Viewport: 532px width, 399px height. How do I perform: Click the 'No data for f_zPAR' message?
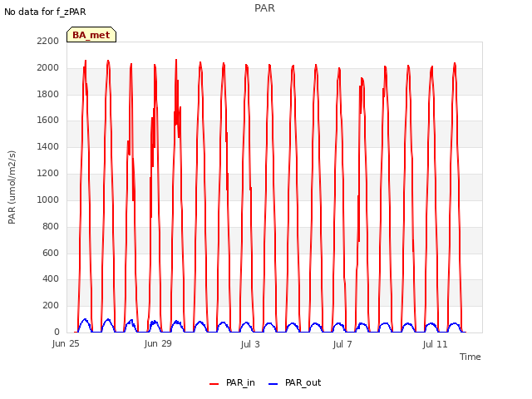pos(45,12)
